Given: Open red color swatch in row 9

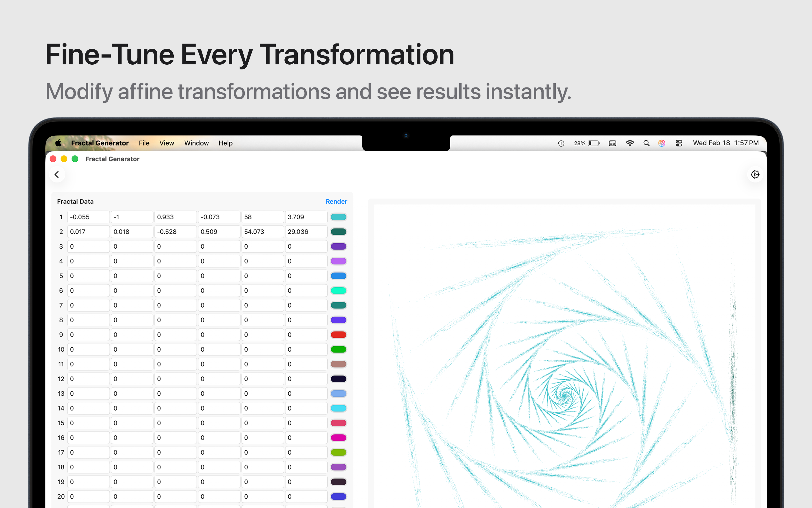Looking at the screenshot, I should [338, 335].
